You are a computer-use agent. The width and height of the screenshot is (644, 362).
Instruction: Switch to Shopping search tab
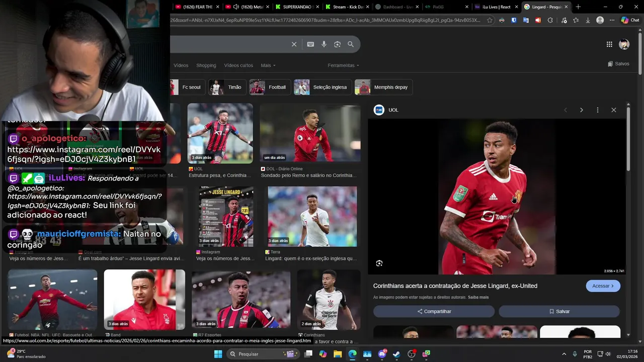pos(206,65)
